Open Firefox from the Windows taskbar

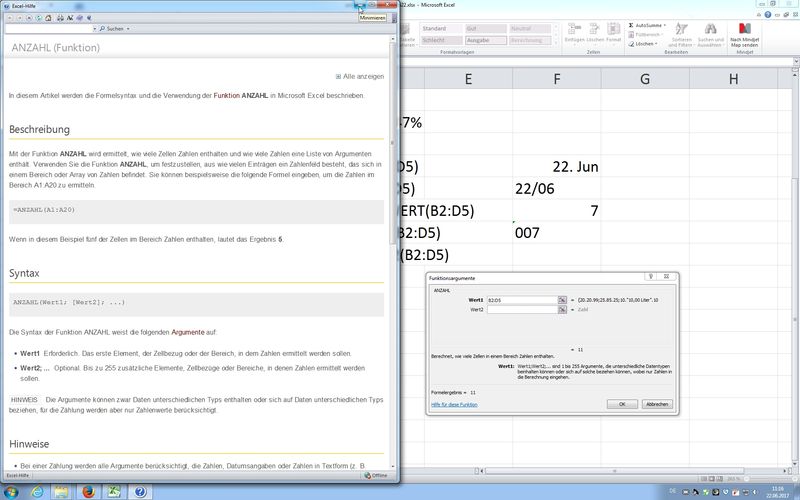coord(88,492)
